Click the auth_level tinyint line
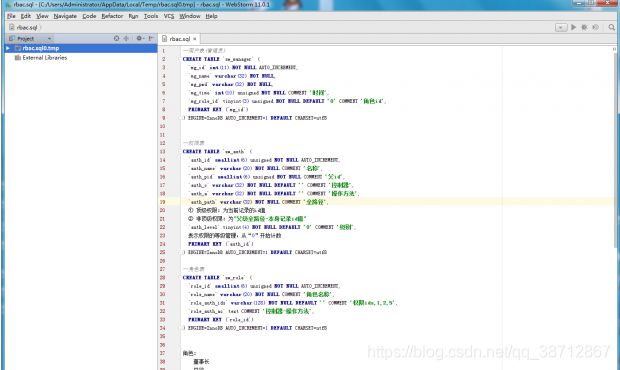Viewport: 620px width, 370px height. tap(272, 227)
